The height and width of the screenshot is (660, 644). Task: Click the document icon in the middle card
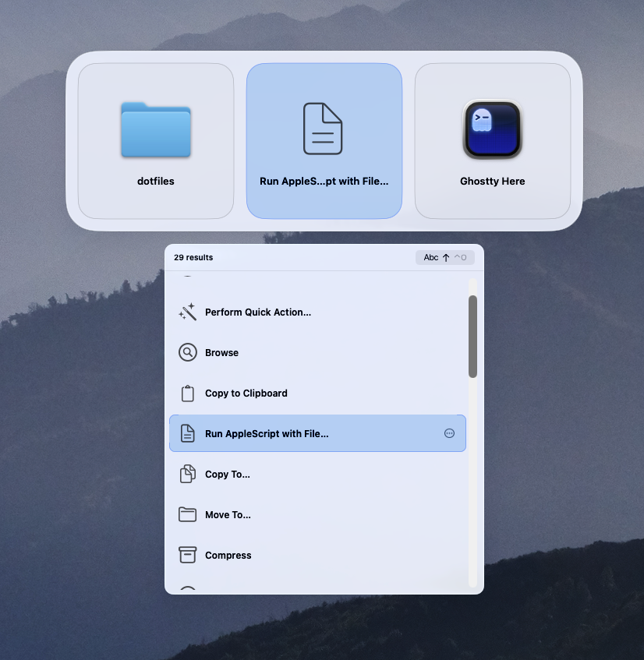point(323,129)
